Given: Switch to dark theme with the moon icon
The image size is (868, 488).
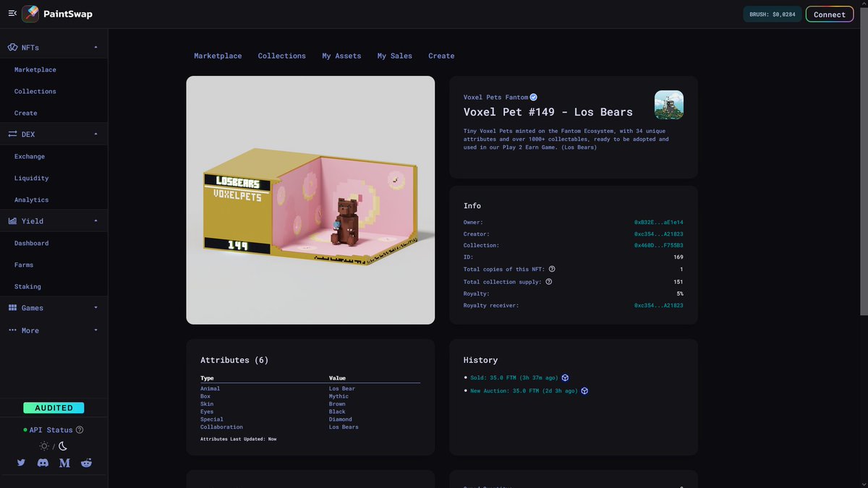Looking at the screenshot, I should pyautogui.click(x=62, y=445).
